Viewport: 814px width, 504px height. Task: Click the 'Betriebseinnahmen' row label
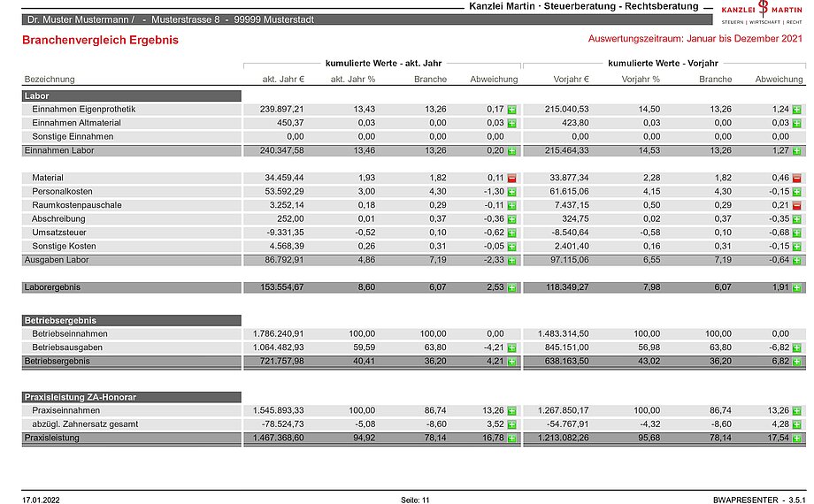pyautogui.click(x=70, y=333)
